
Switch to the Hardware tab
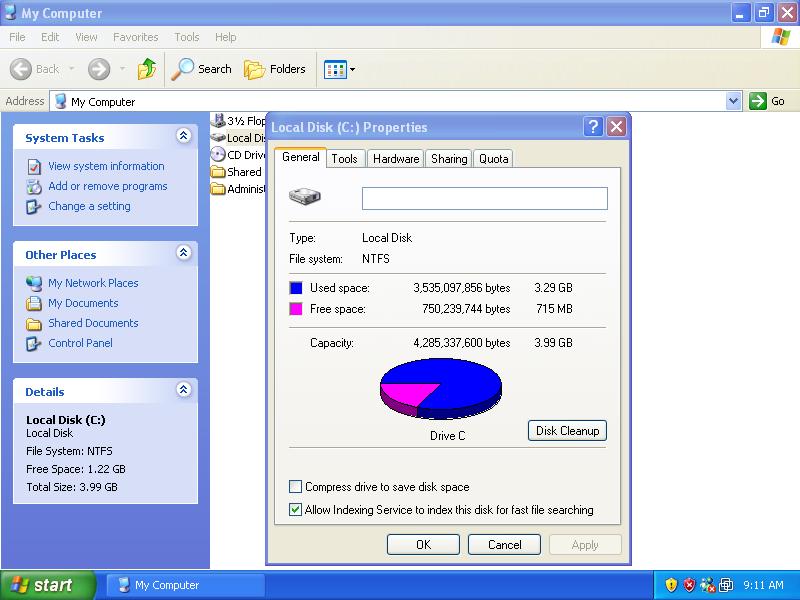click(x=396, y=159)
